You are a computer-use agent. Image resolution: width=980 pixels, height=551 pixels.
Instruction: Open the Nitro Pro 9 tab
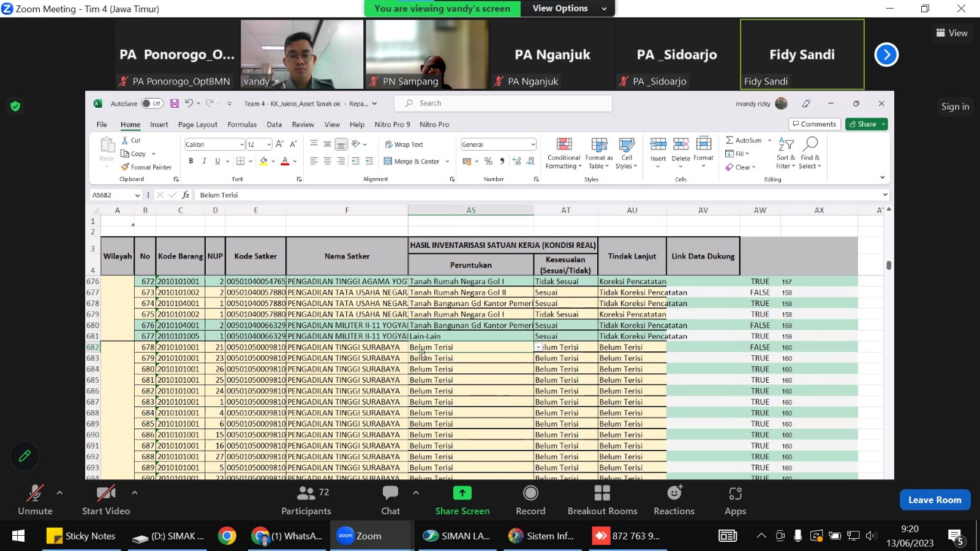point(392,124)
